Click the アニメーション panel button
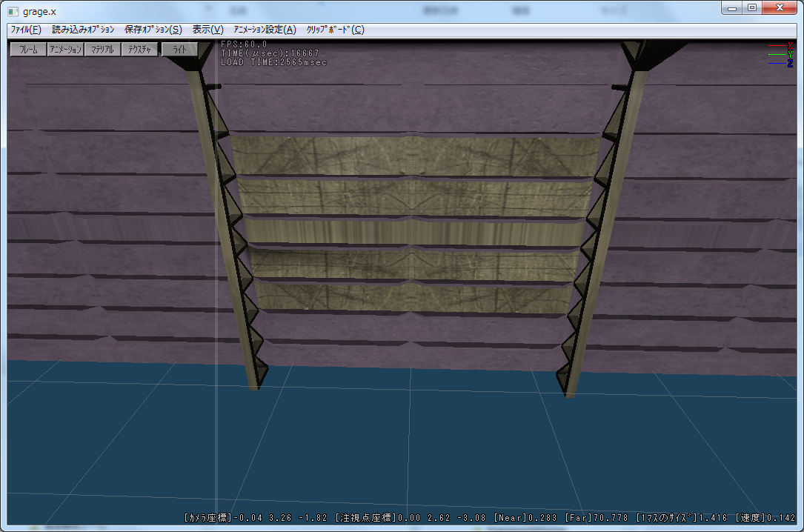 click(65, 50)
